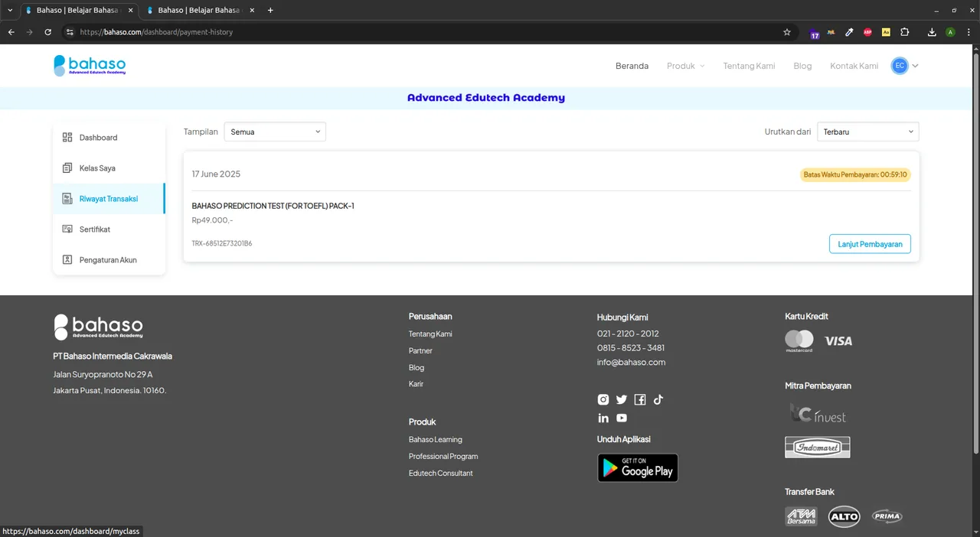Open the Facebook icon in footer
The image size is (980, 537).
tap(640, 399)
